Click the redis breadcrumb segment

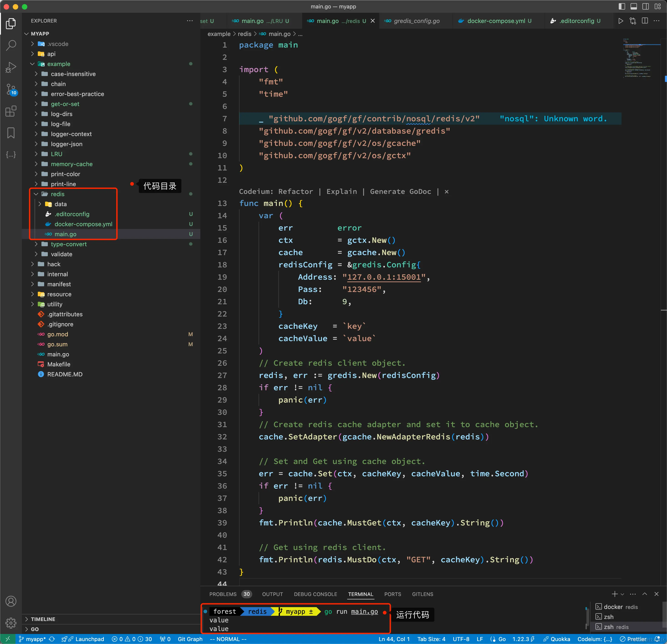[244, 34]
